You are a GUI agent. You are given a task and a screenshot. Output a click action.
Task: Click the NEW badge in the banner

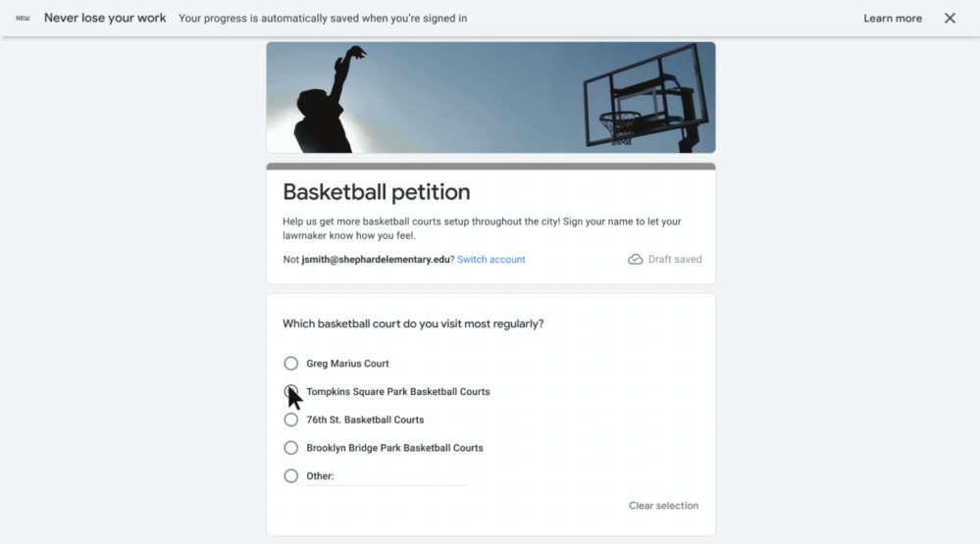click(x=23, y=19)
